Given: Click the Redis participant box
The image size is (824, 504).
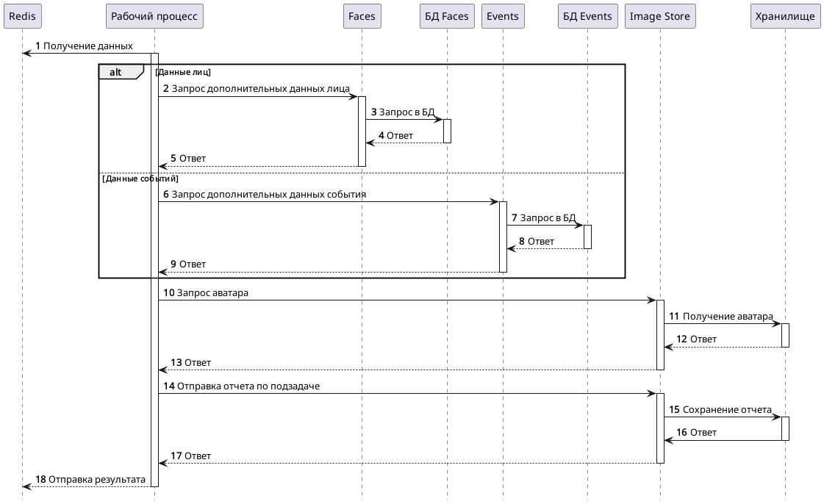Looking at the screenshot, I should pyautogui.click(x=22, y=16).
